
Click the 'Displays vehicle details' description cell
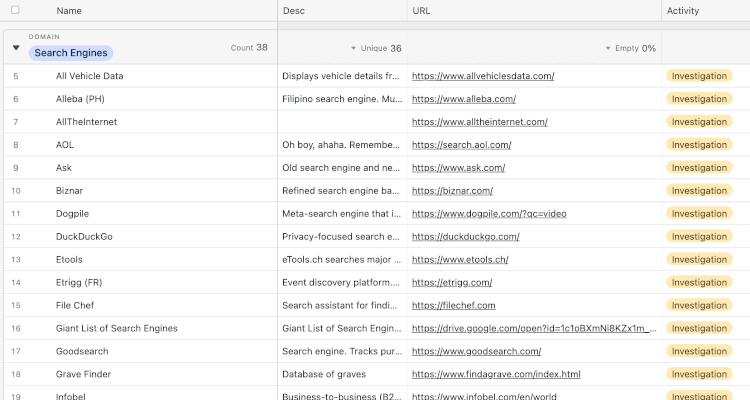(342, 76)
